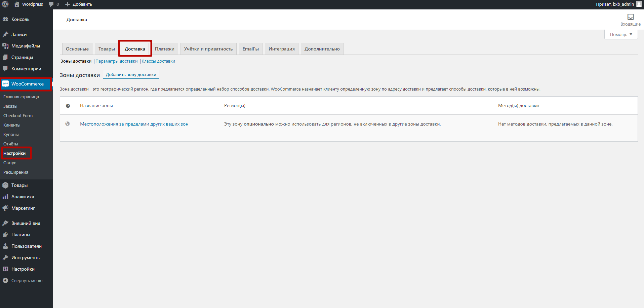Click the Добавить зону доставки button
This screenshot has height=308, width=644.
(x=131, y=74)
